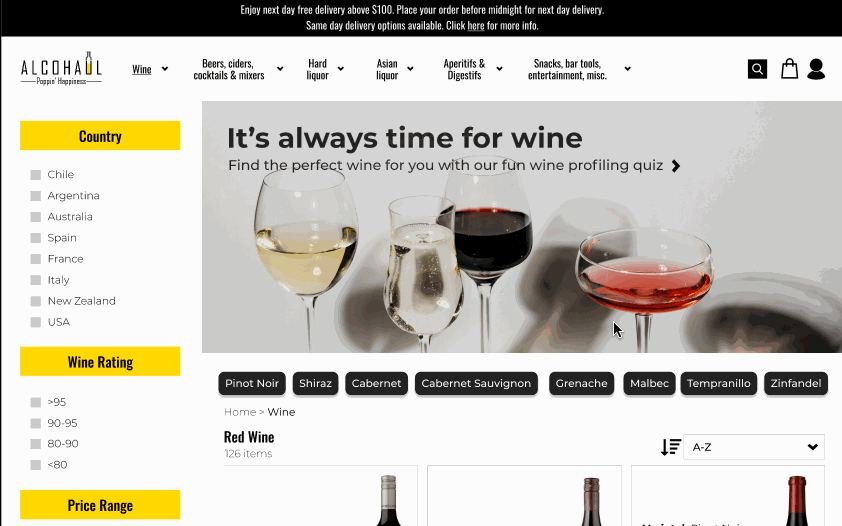Open the search icon in header
Viewport: 842px width, 526px height.
[x=757, y=69]
